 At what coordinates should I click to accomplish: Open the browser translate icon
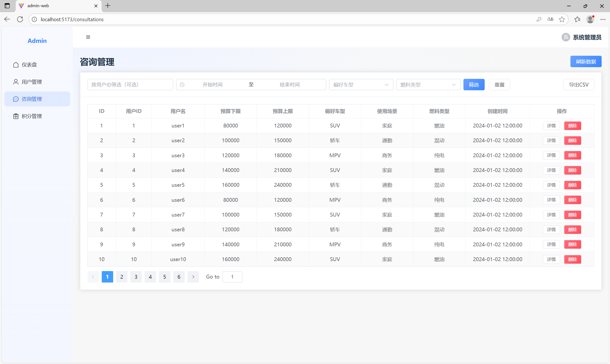point(550,19)
